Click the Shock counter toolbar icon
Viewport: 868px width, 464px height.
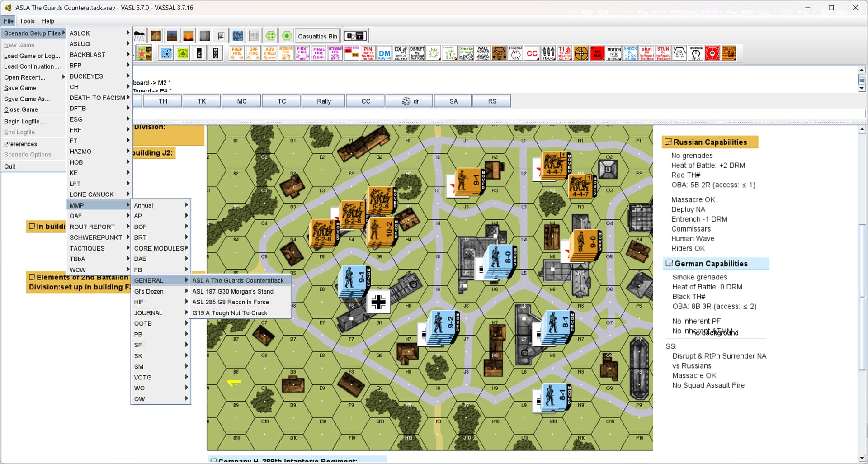point(630,53)
